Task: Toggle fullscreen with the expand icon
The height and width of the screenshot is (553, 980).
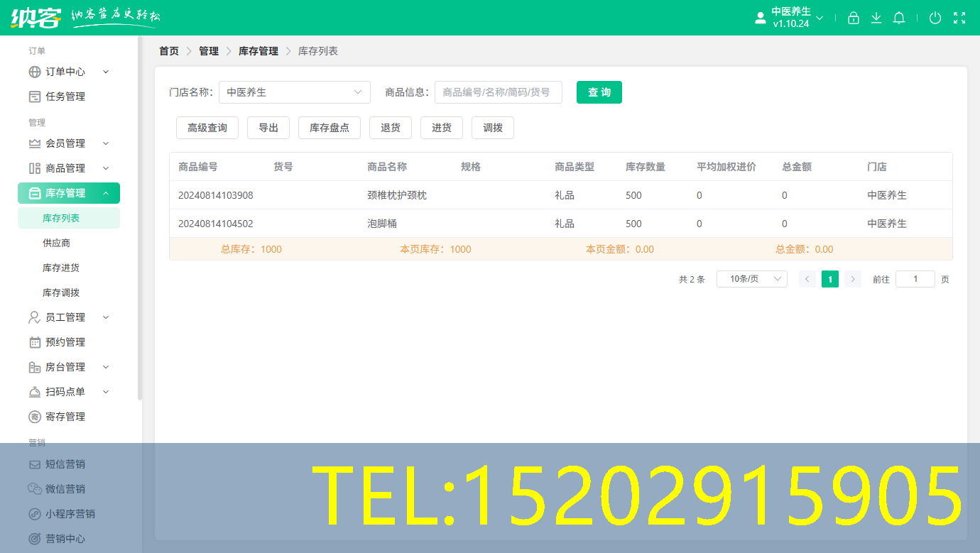Action: (x=959, y=18)
